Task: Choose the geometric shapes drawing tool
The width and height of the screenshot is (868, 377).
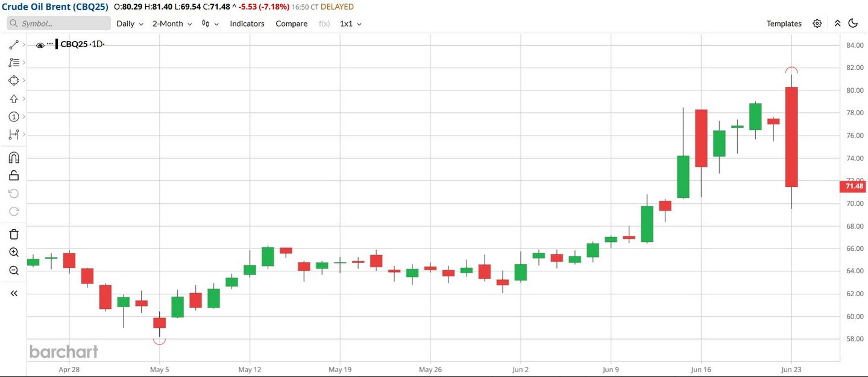Action: 14,80
